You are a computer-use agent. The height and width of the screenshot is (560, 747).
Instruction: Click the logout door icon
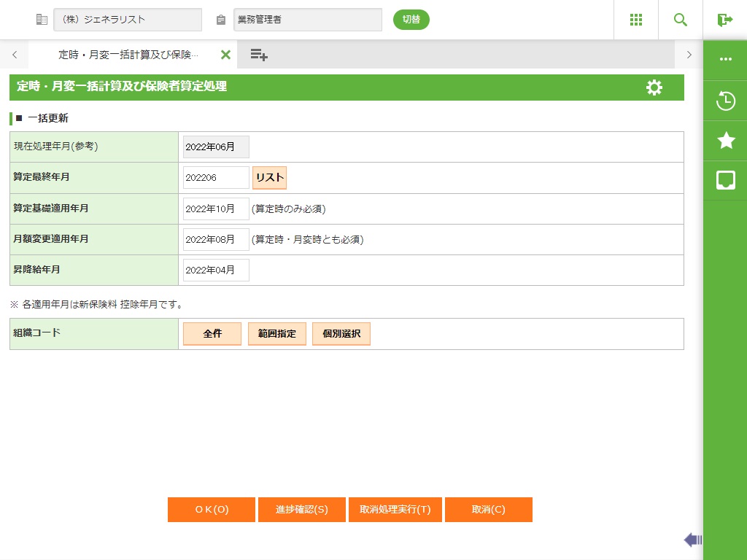click(x=724, y=20)
